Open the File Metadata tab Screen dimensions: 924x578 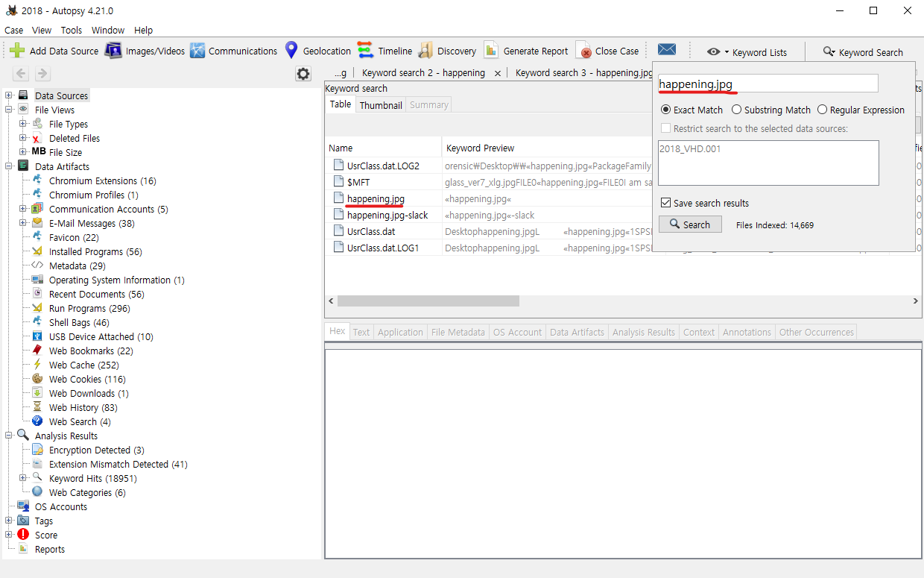pos(459,333)
